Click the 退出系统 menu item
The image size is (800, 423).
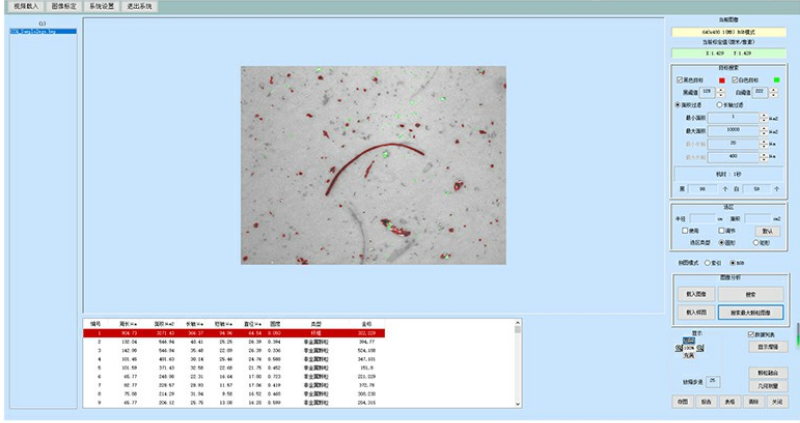tap(139, 6)
